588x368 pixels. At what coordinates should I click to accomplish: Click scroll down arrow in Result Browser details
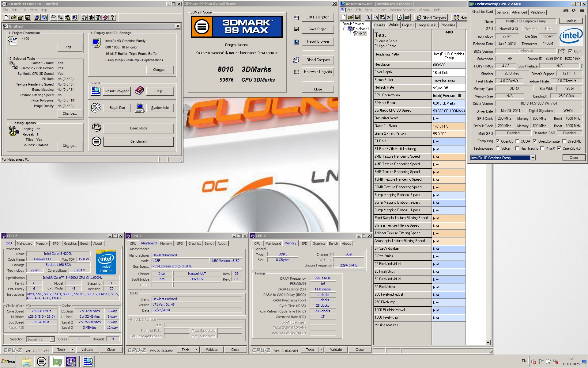point(488,343)
